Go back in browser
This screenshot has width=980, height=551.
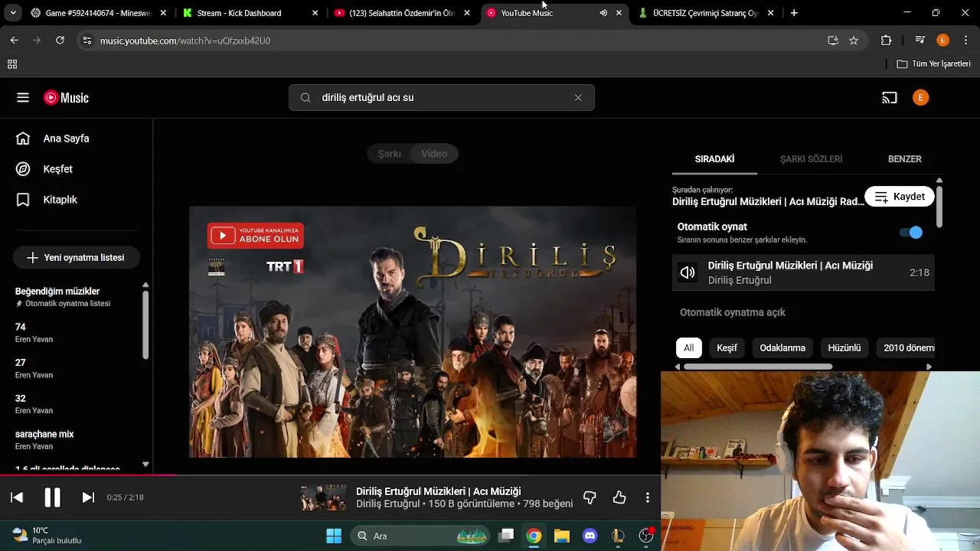pyautogui.click(x=14, y=41)
